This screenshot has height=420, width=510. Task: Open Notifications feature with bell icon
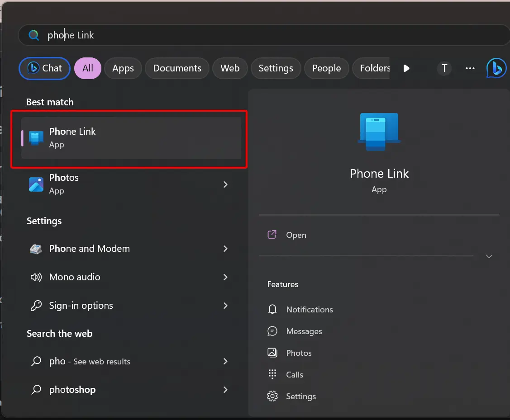pos(272,310)
